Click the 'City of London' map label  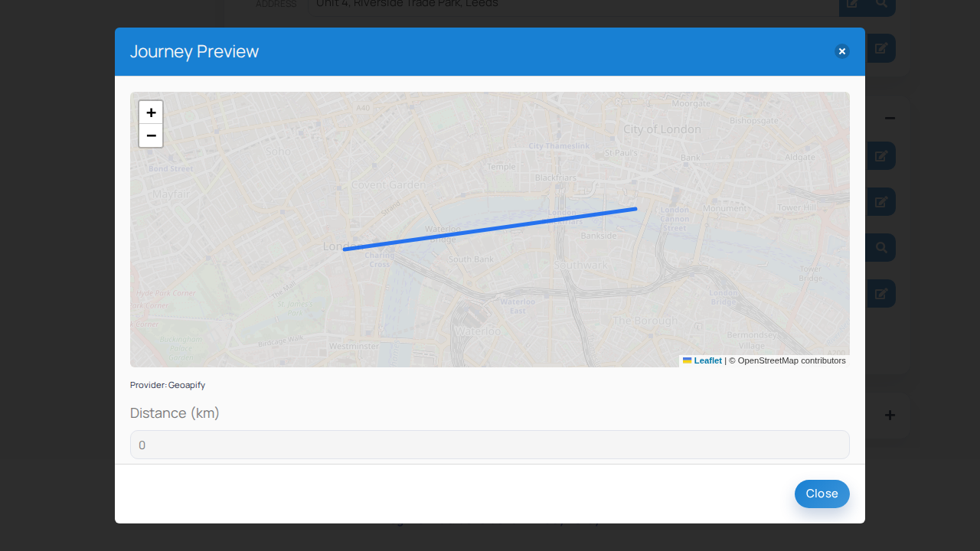click(x=662, y=129)
